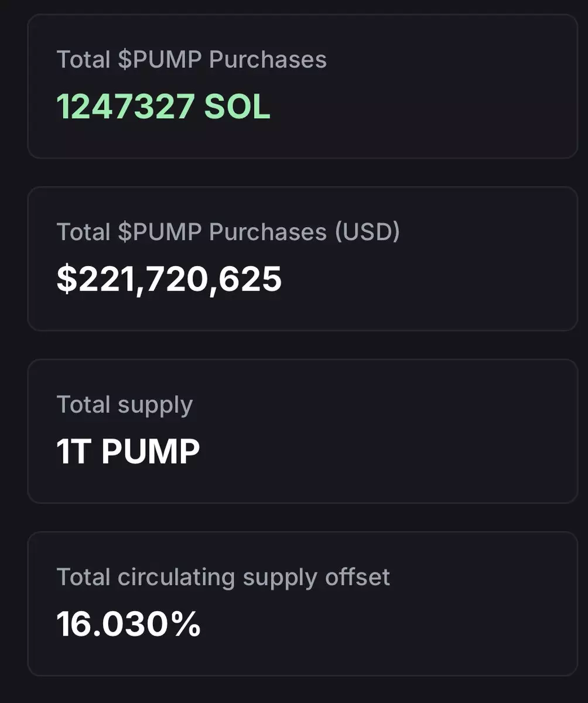Click the SOL unit in green text
This screenshot has height=703, width=588.
(237, 107)
